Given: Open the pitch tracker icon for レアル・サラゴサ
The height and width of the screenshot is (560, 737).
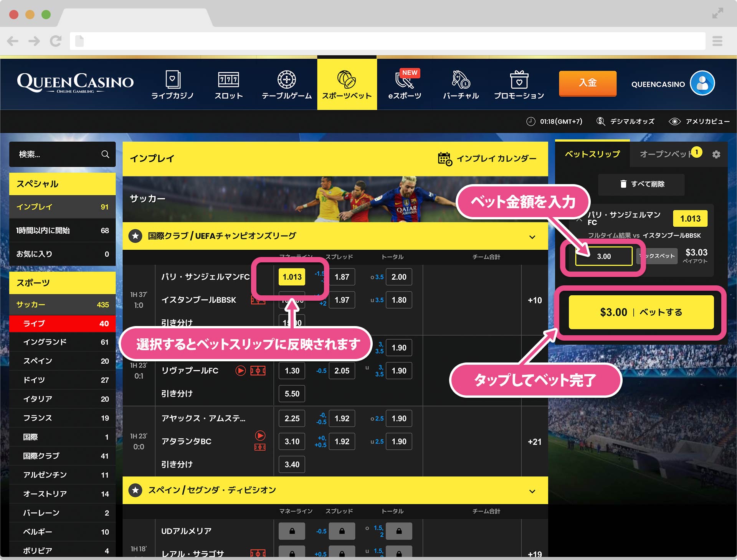Looking at the screenshot, I should coord(258,553).
